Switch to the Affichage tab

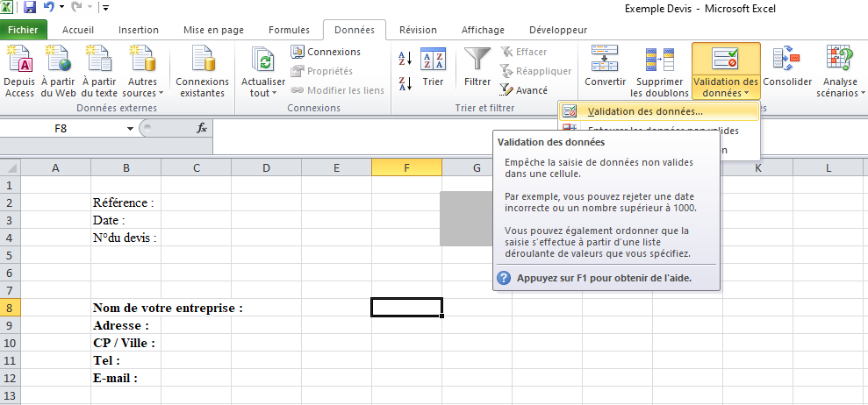pos(483,30)
